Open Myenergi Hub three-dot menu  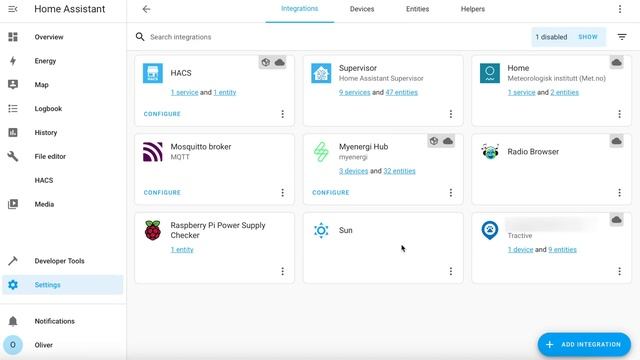(451, 193)
